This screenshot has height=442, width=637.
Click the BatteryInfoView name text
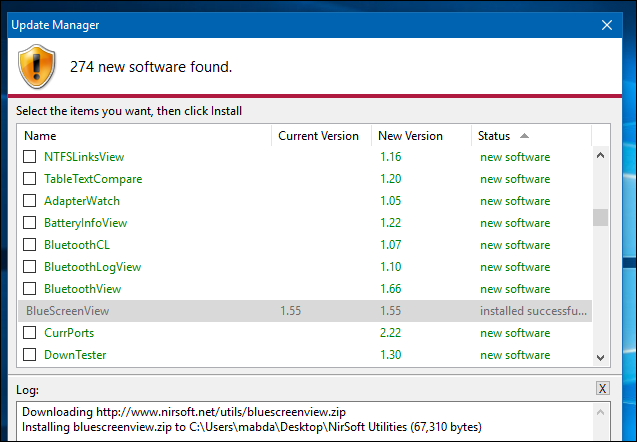(x=86, y=223)
